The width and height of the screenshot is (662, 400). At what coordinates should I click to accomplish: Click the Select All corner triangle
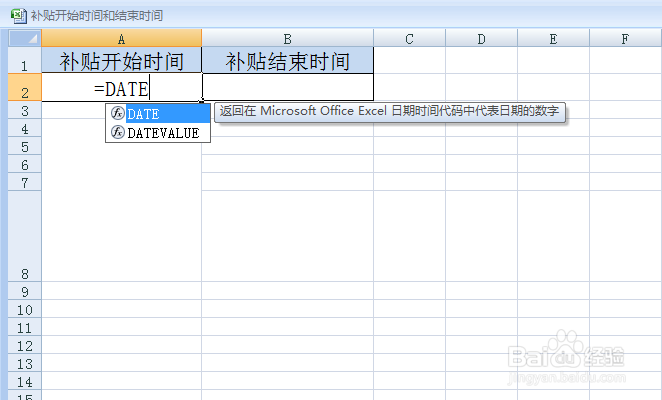[25, 38]
